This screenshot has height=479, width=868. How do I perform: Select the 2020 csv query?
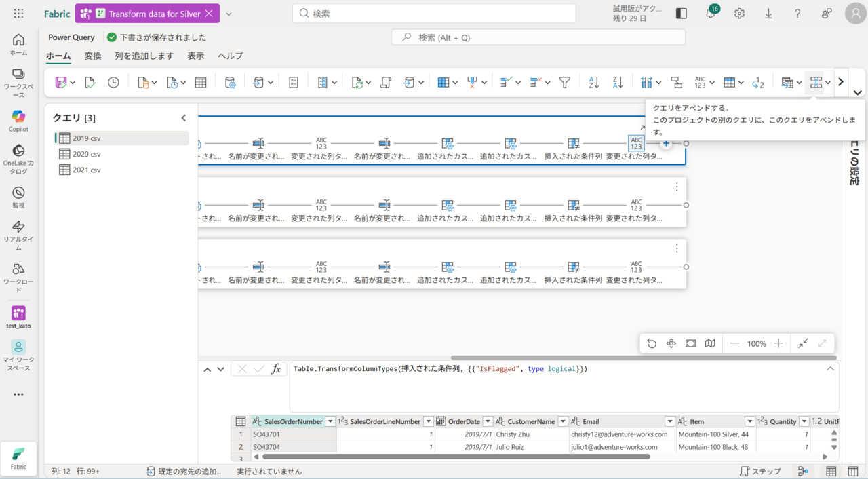(x=86, y=154)
